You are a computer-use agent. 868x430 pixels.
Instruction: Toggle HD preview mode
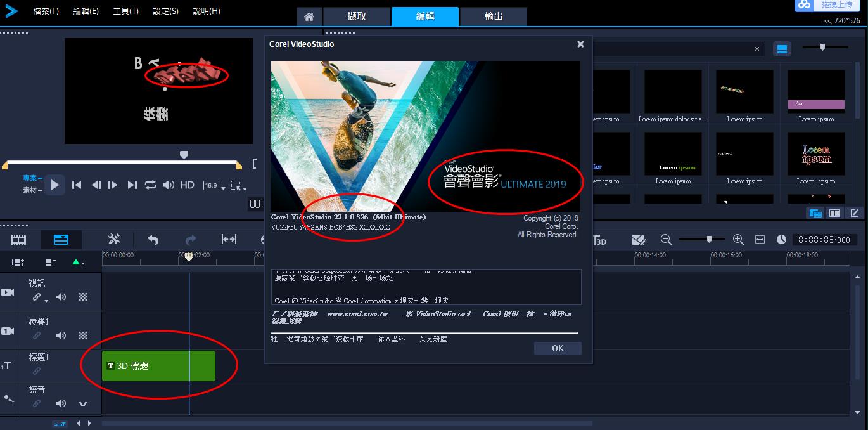187,185
